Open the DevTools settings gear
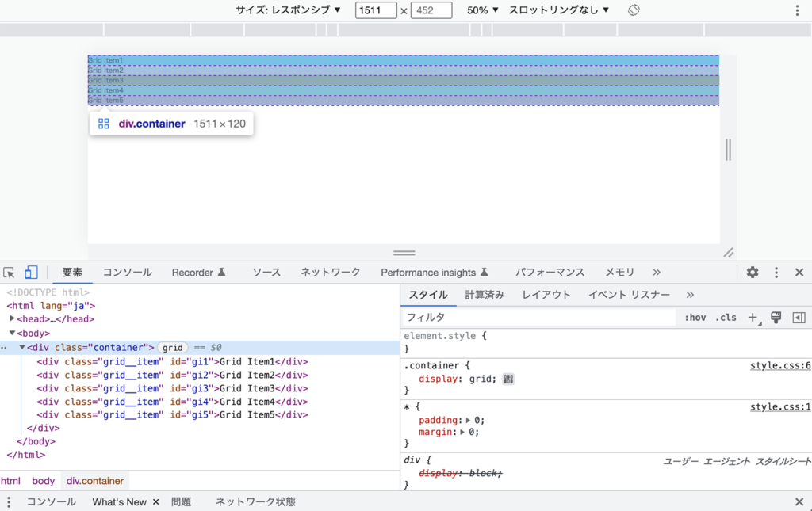 (x=752, y=272)
